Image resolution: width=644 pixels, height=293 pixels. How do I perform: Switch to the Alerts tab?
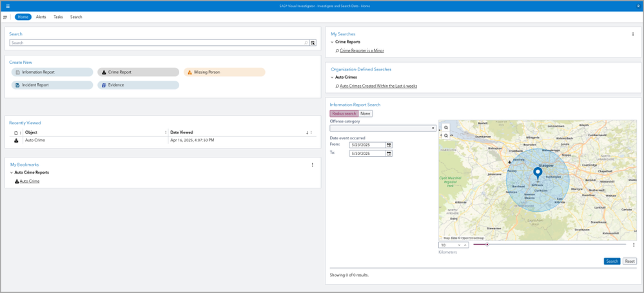point(41,17)
